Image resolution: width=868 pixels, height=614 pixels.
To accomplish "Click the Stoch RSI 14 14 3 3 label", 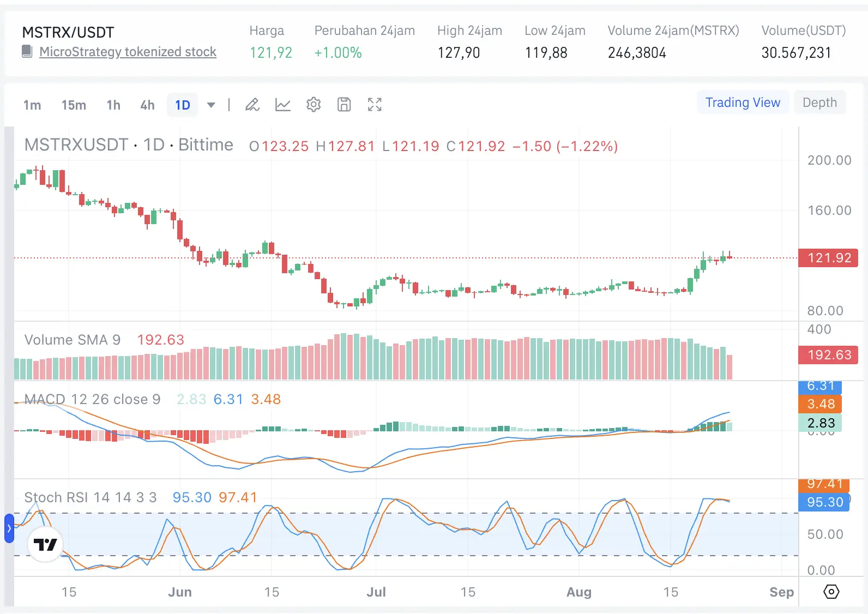I will coord(91,497).
